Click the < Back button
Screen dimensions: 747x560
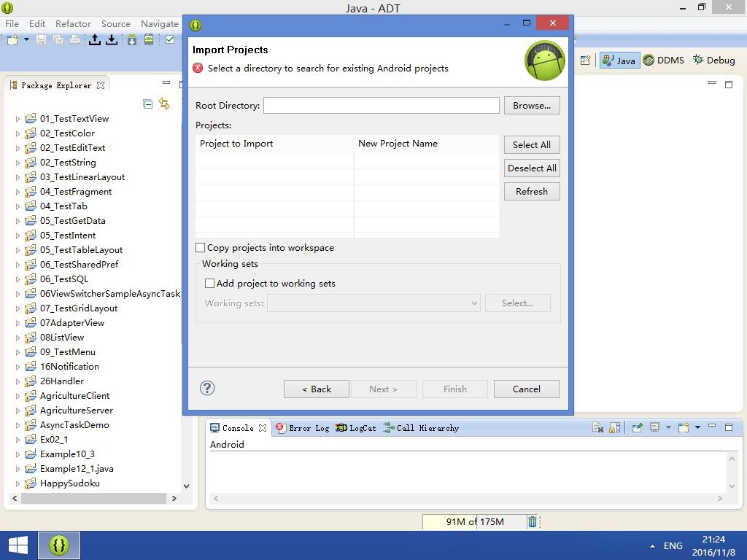pos(317,389)
